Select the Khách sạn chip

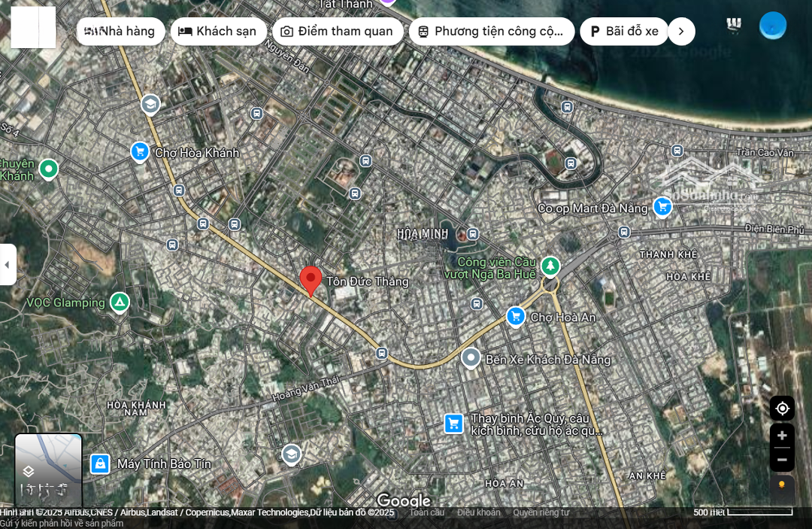(218, 32)
